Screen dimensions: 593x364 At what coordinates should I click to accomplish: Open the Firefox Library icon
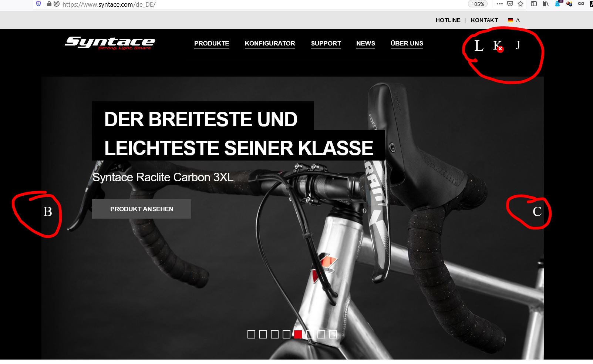546,4
